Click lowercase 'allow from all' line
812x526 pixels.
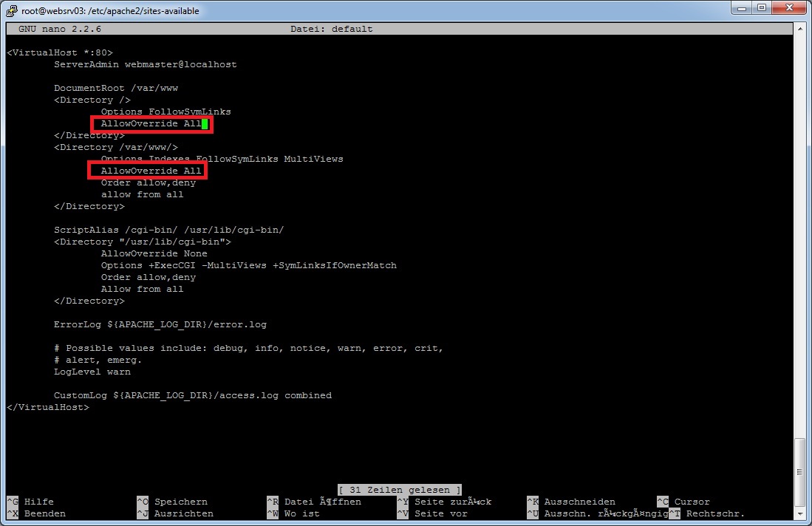coord(142,194)
